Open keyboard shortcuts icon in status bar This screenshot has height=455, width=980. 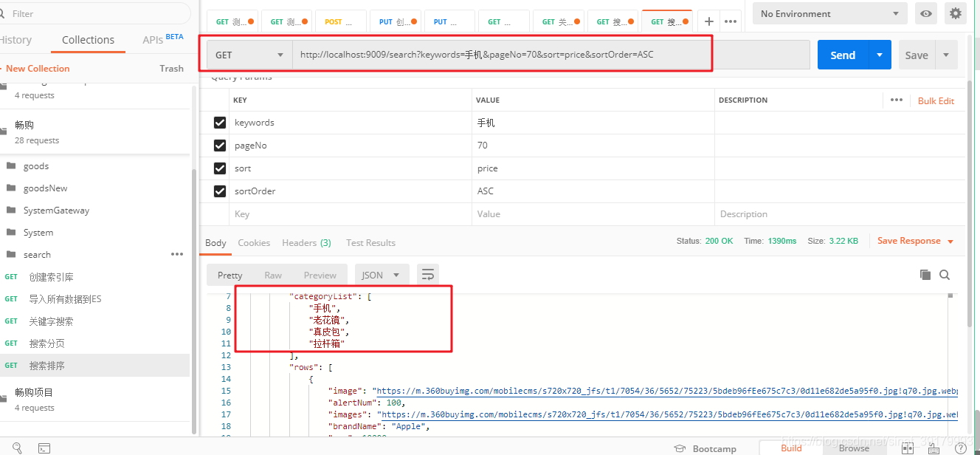932,448
